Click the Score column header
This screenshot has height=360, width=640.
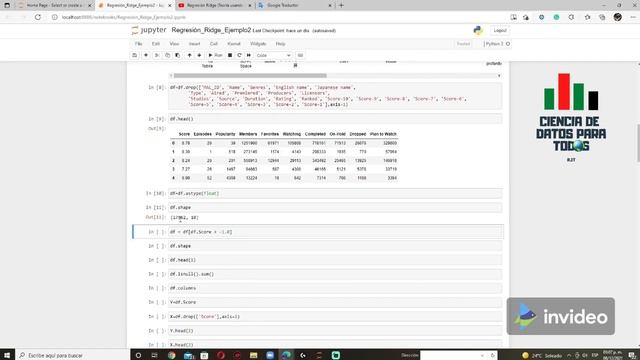pos(184,134)
